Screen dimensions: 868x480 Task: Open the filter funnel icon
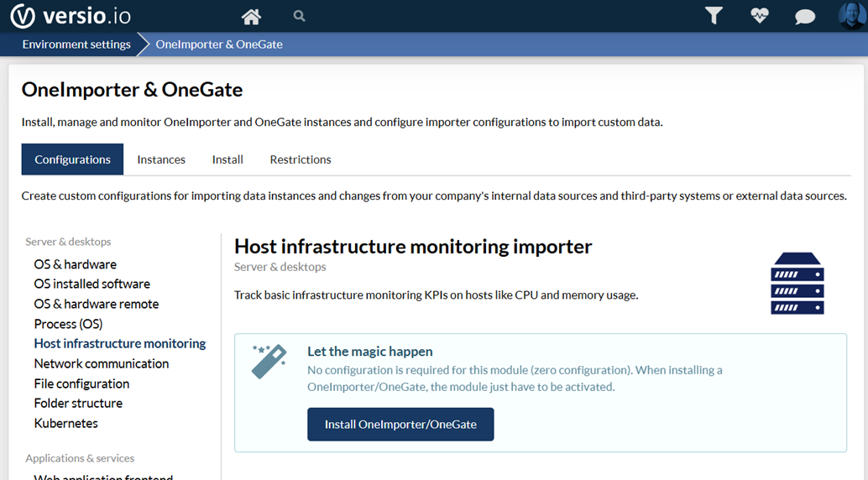pyautogui.click(x=714, y=15)
